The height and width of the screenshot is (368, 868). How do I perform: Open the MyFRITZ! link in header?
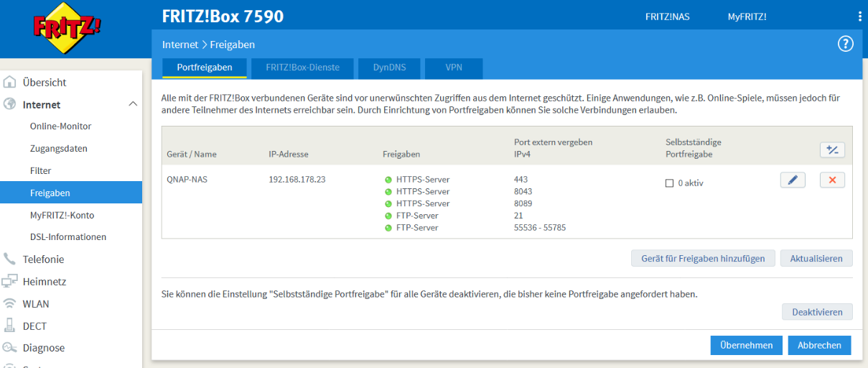[x=747, y=17]
